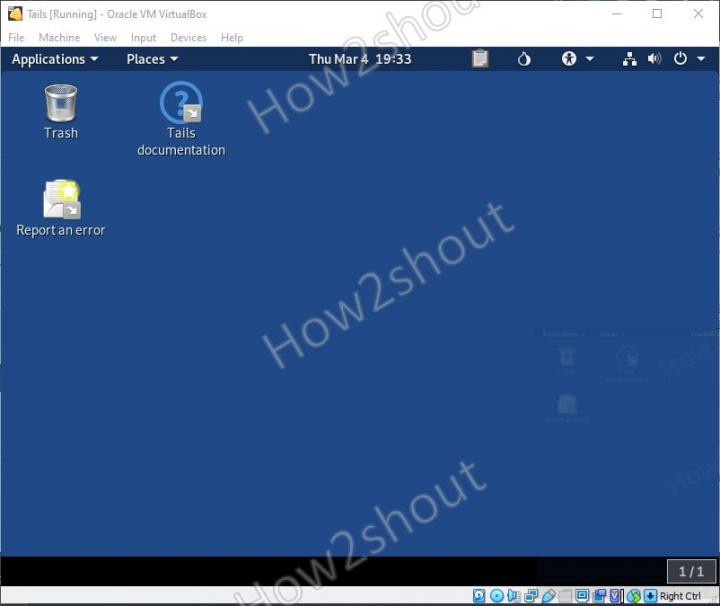720x606 pixels.
Task: Click the network connection icon
Action: coord(629,59)
